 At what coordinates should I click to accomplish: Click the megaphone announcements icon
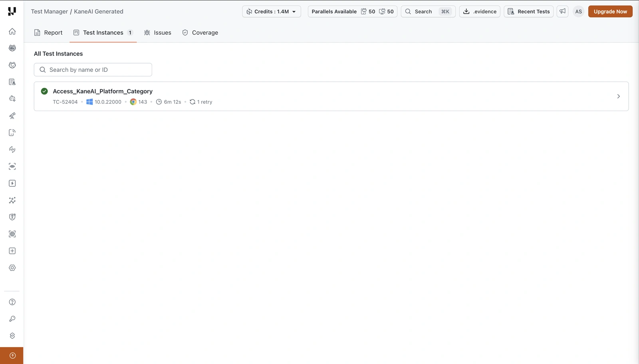tap(562, 11)
